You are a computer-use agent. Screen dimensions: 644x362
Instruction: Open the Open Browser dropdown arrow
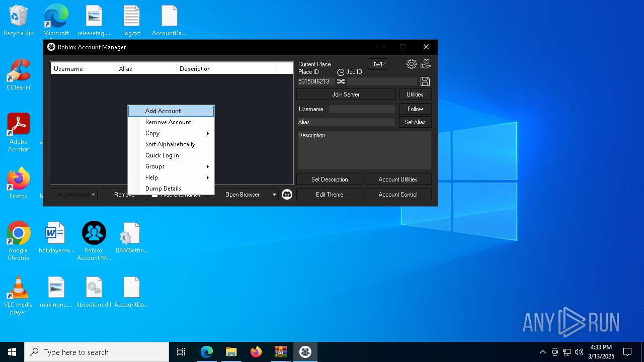274,195
